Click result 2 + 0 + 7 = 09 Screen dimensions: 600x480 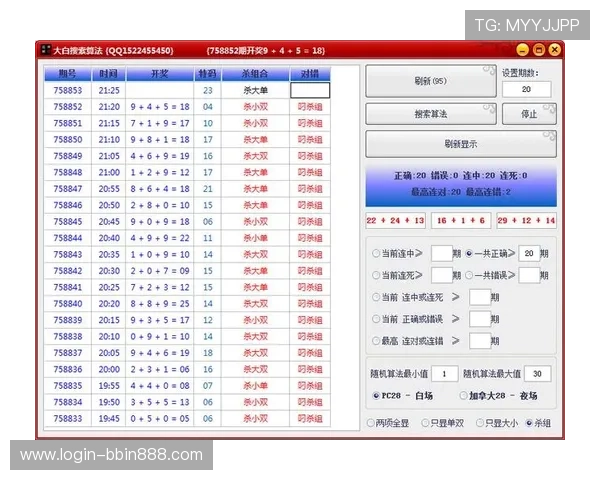160,271
